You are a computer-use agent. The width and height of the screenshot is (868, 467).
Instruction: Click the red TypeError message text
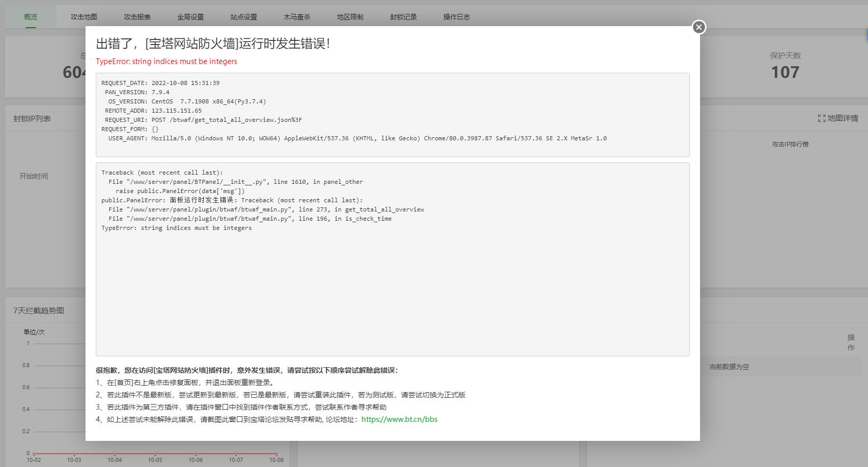(166, 61)
